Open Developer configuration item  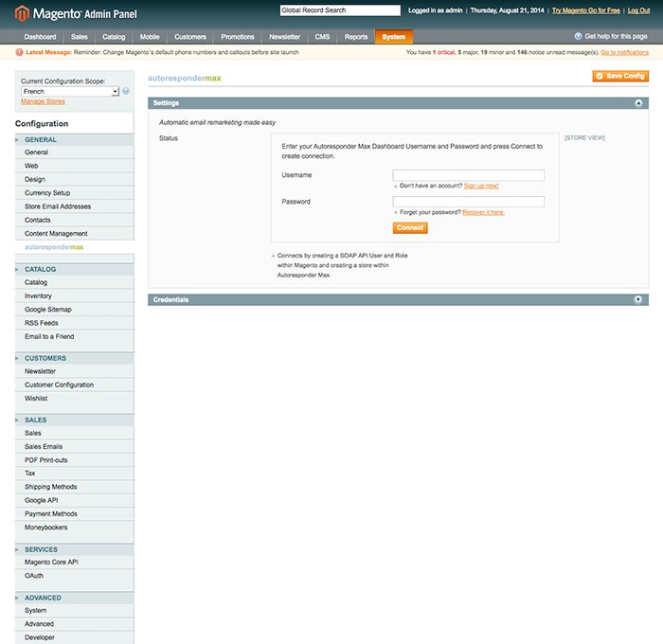tap(75, 637)
